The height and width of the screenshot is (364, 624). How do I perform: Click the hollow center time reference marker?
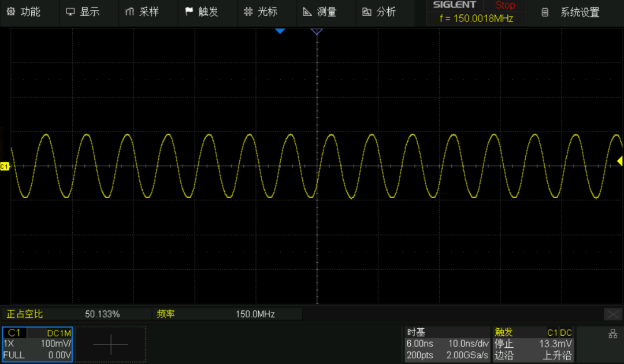click(x=317, y=31)
